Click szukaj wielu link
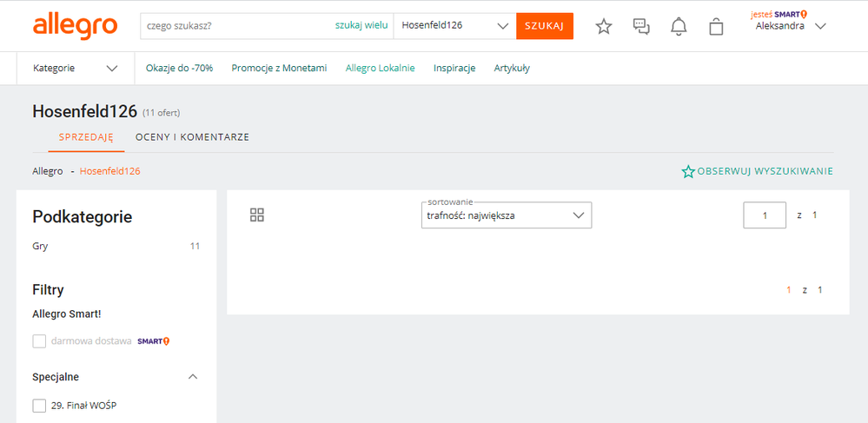This screenshot has width=868, height=423. point(361,25)
